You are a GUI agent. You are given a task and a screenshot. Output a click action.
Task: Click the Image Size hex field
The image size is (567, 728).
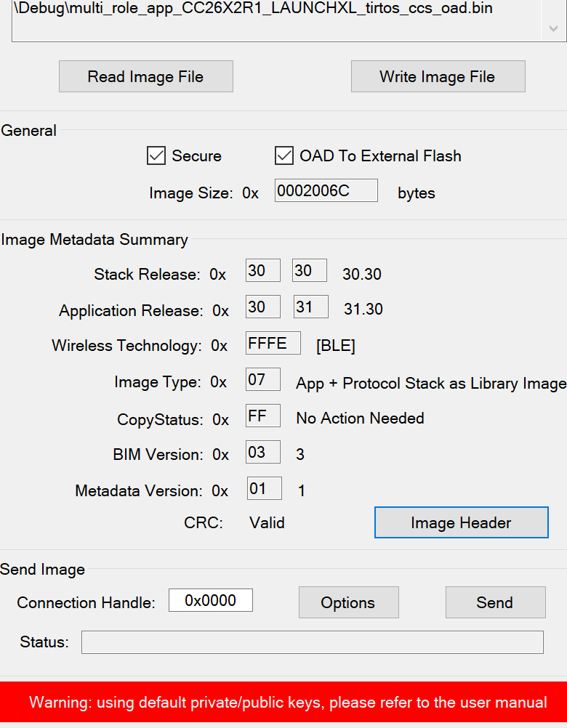click(326, 190)
